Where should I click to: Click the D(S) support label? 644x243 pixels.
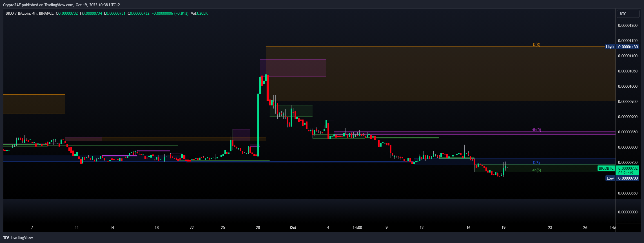[x=536, y=163]
